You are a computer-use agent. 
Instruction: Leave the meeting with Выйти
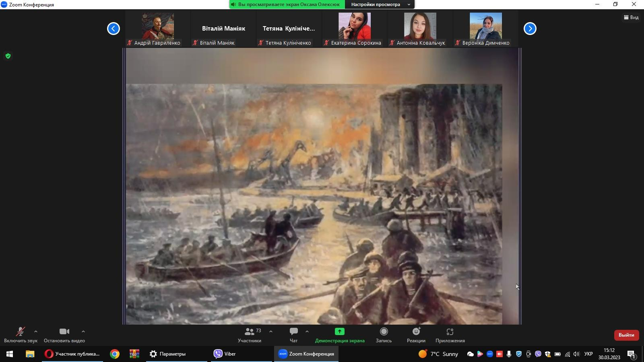point(626,335)
